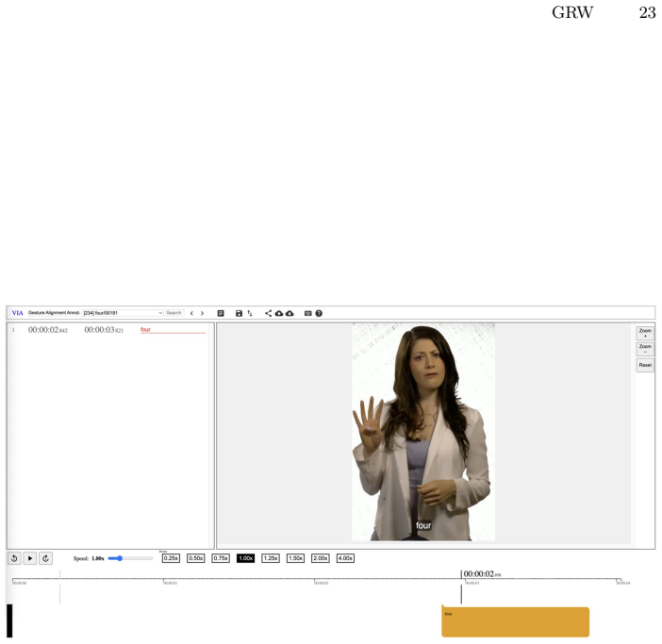Open keyboard shortcuts icon
Image resolution: width=662 pixels, height=644 pixels.
coord(308,313)
